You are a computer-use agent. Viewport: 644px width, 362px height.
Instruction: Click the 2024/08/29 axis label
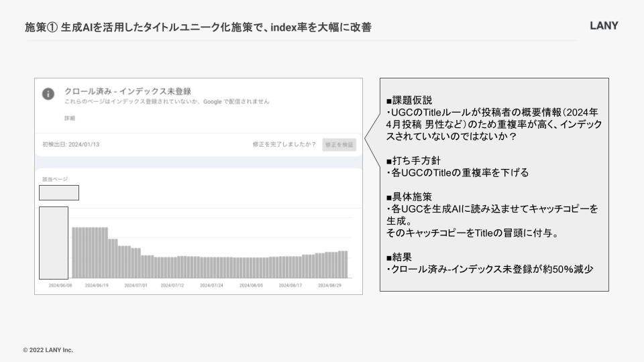pyautogui.click(x=329, y=286)
